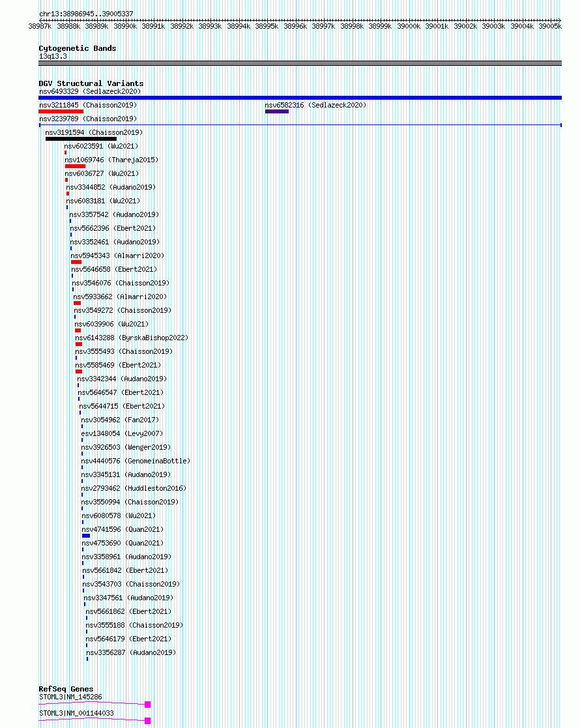Open variant nsv6083181 (Wu2021)
The width and height of the screenshot is (580, 728).
(x=103, y=201)
